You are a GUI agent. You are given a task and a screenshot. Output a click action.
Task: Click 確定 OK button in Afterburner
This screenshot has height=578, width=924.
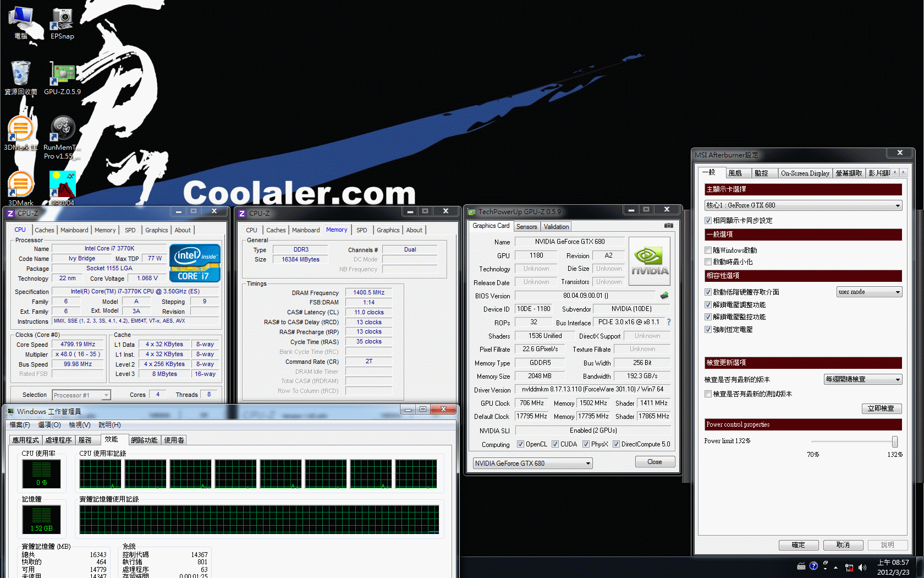798,545
